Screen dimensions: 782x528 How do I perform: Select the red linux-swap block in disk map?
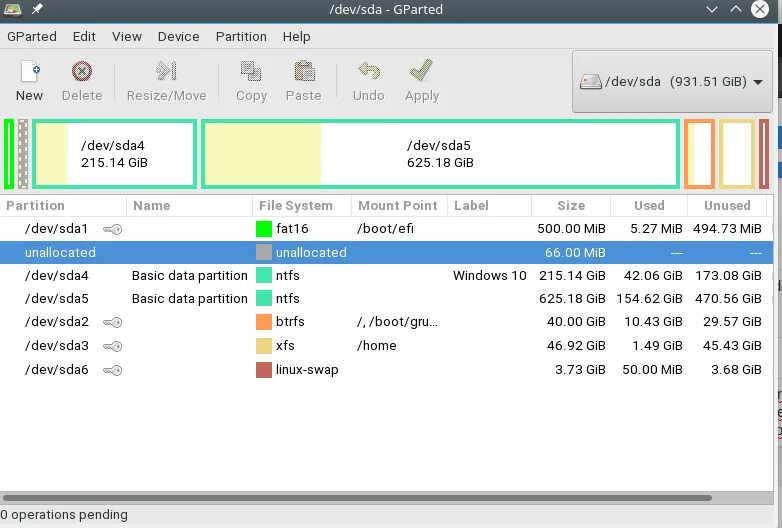[x=764, y=154]
